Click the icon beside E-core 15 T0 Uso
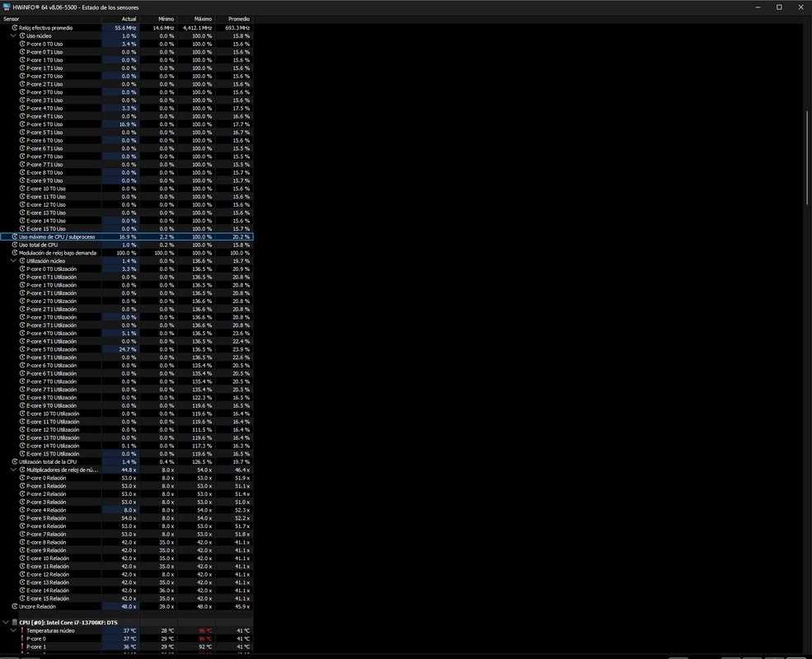812x659 pixels. click(22, 229)
